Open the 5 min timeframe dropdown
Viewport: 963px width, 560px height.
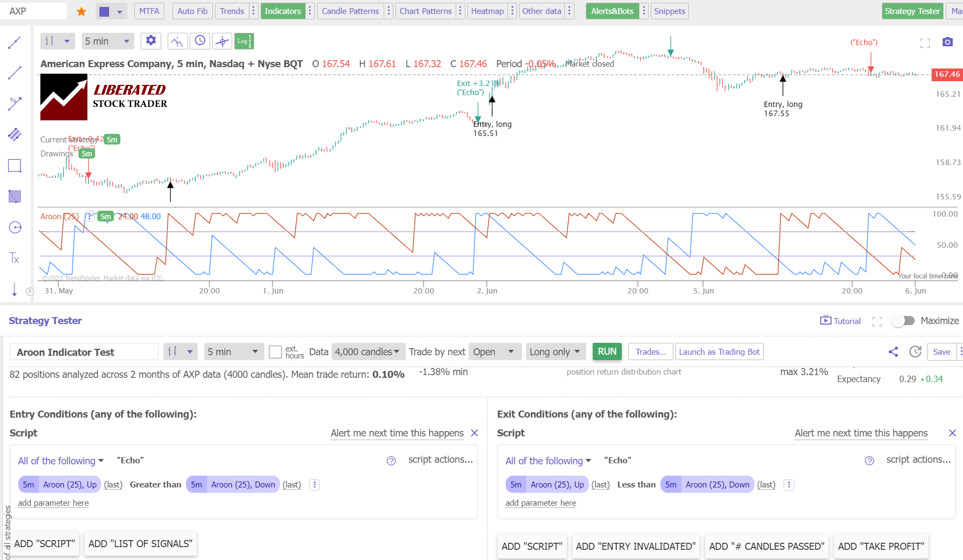pos(107,41)
